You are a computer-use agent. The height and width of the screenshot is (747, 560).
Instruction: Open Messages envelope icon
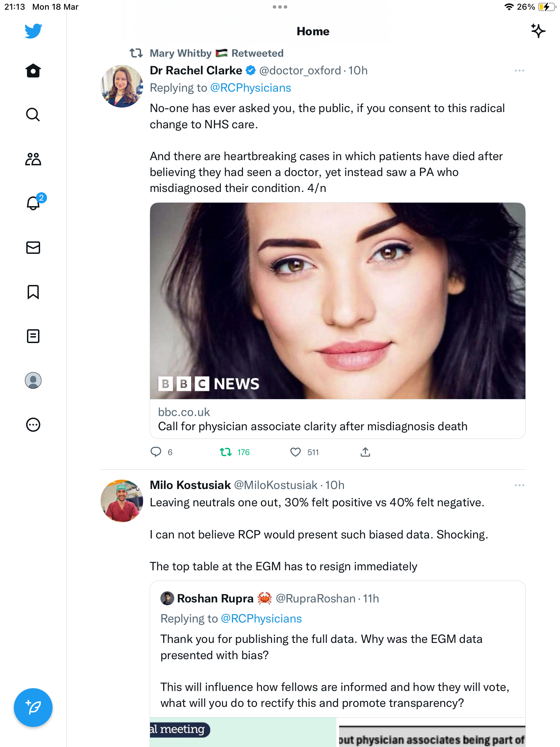click(33, 248)
